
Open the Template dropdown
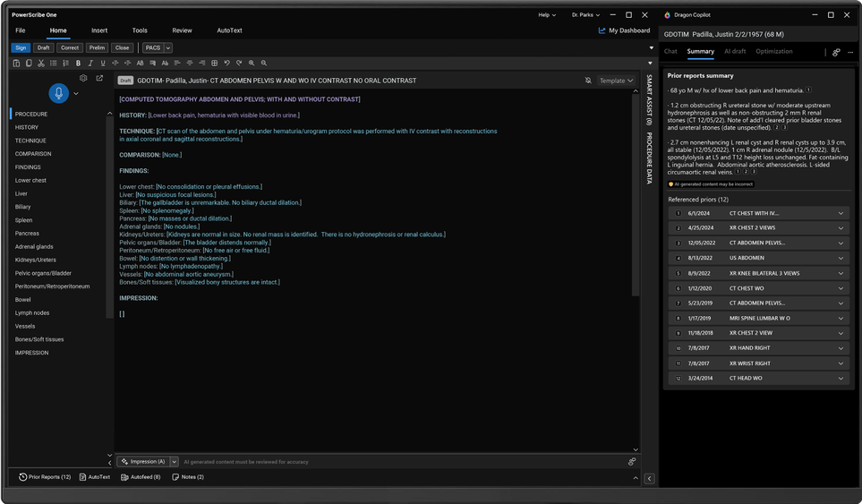coord(616,81)
